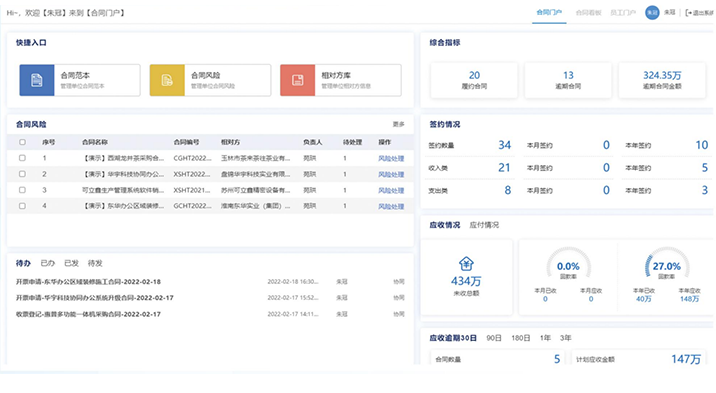Screen dimensions: 716x393
Task: Click the 收入类 value 21
Action: [x=504, y=168]
